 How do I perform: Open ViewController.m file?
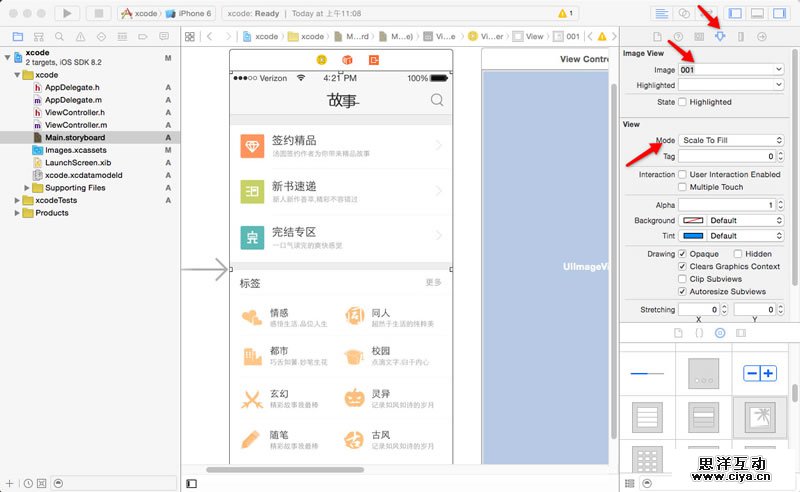74,125
